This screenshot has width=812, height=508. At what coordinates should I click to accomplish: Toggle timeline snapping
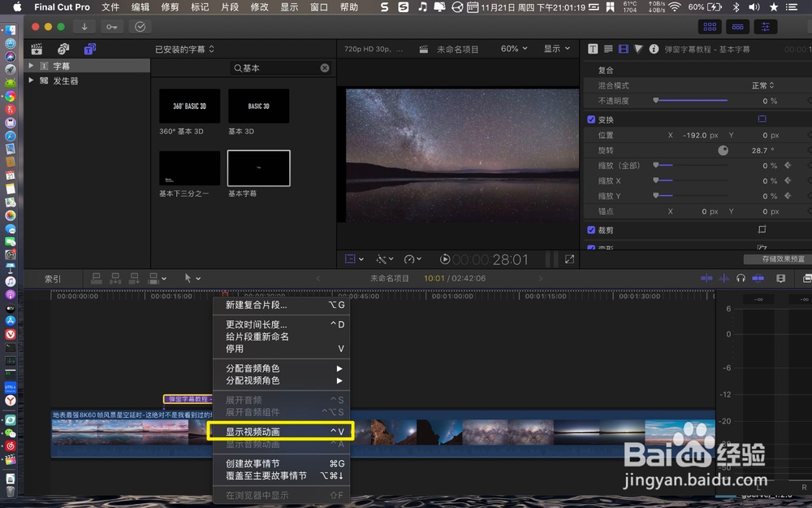pyautogui.click(x=758, y=278)
